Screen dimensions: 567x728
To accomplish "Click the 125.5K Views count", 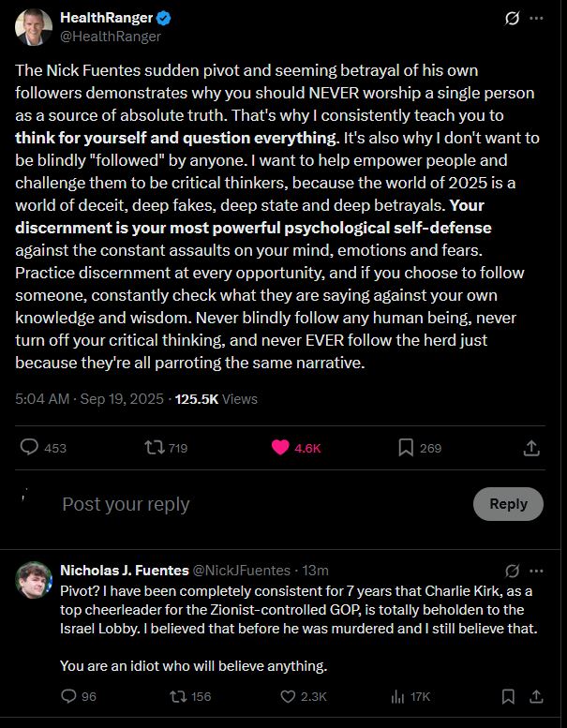I will [216, 399].
